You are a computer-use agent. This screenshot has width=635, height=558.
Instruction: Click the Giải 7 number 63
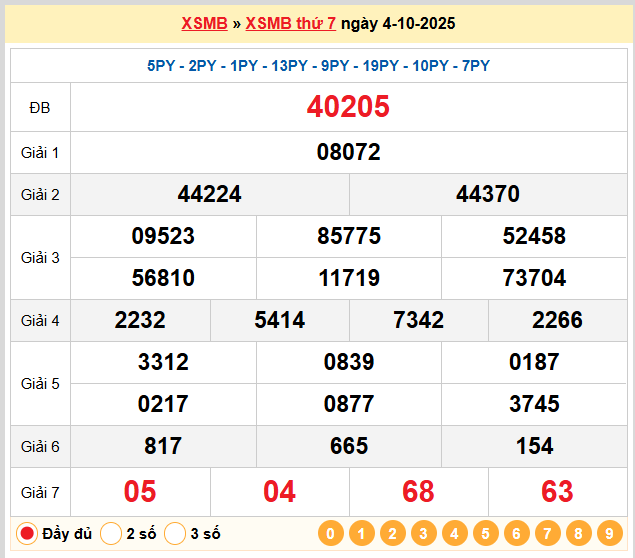click(x=557, y=491)
